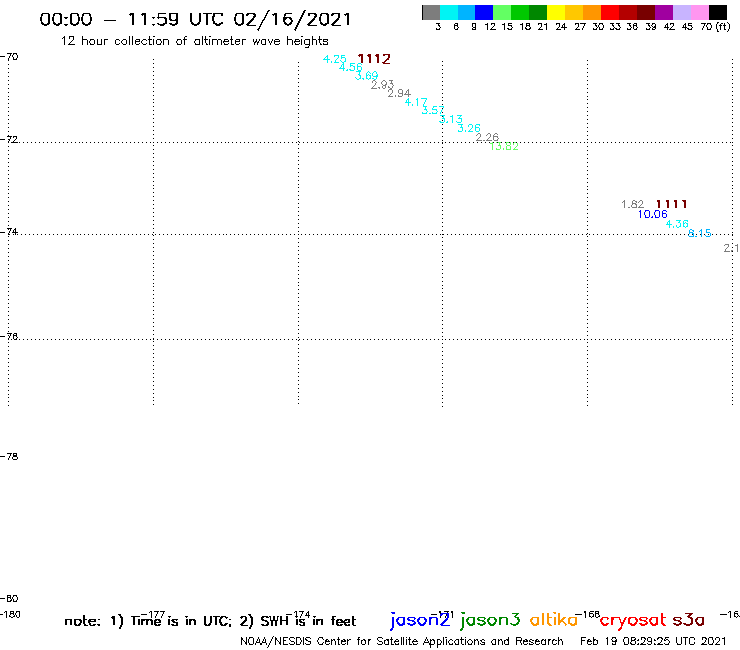Click the blue wave height value 10.06
Viewport: 740px width, 650px height.
coord(653,214)
